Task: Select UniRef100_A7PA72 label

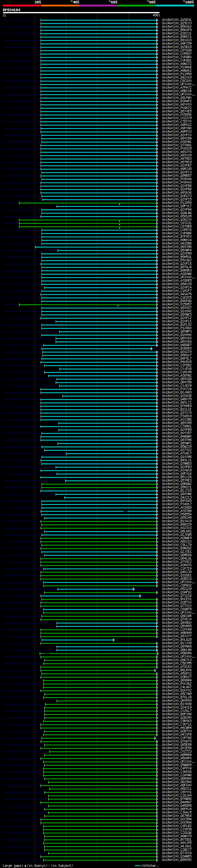Action: [x=176, y=88]
